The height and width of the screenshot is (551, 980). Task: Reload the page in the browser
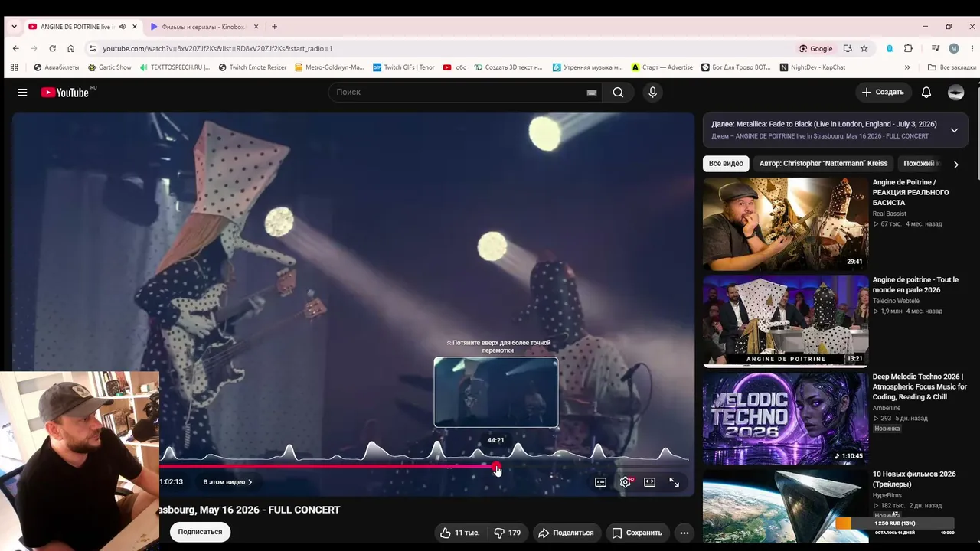point(52,48)
